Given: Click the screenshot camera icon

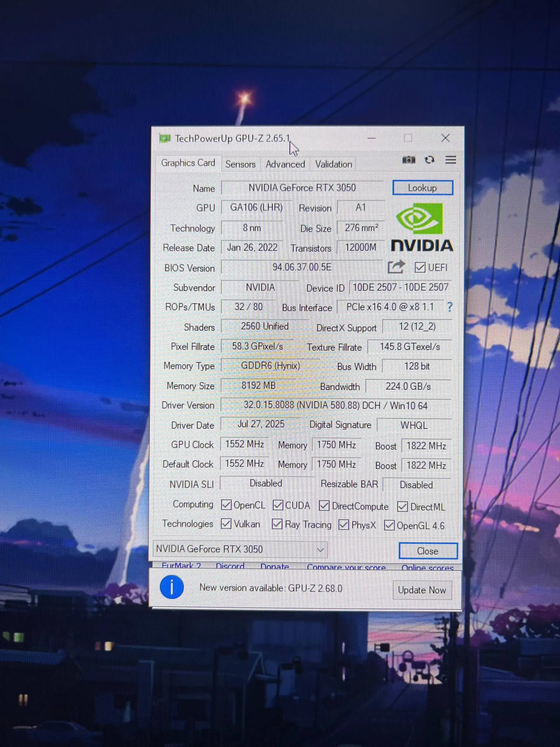Looking at the screenshot, I should point(408,160).
